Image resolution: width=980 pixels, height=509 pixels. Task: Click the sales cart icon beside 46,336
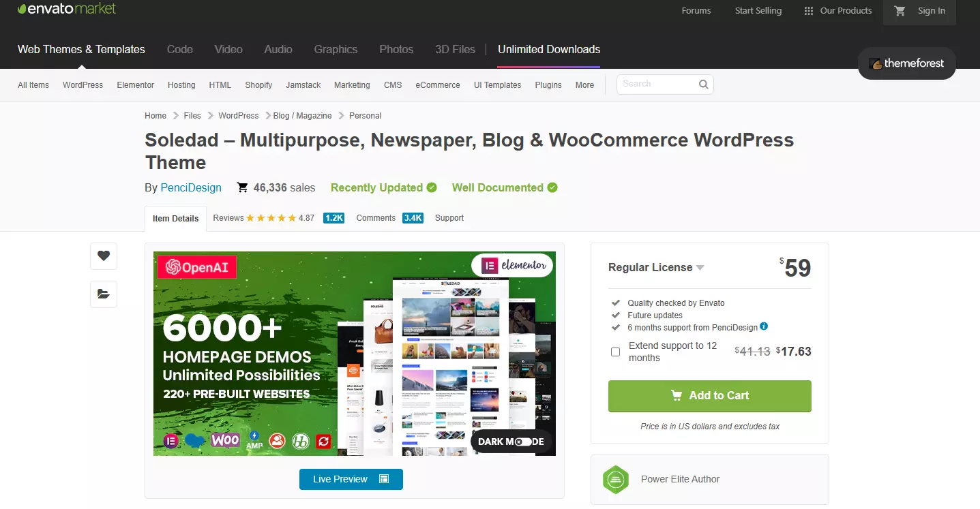[x=242, y=187]
